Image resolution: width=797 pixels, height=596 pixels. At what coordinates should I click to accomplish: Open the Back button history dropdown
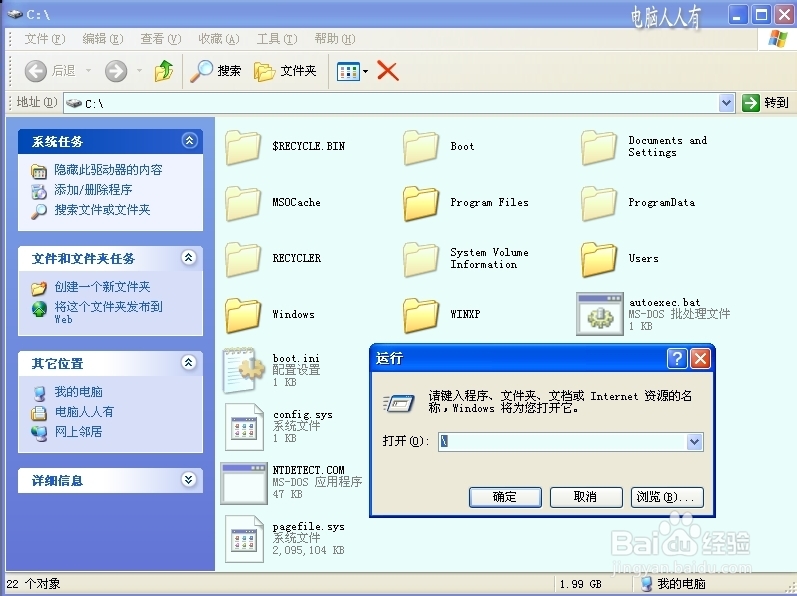pyautogui.click(x=88, y=71)
